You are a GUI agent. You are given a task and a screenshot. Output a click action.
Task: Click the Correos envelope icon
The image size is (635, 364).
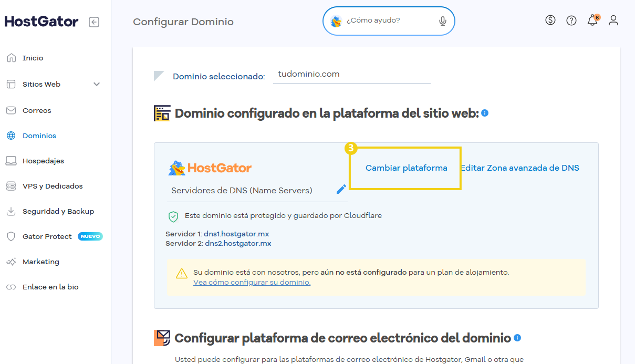(x=11, y=110)
